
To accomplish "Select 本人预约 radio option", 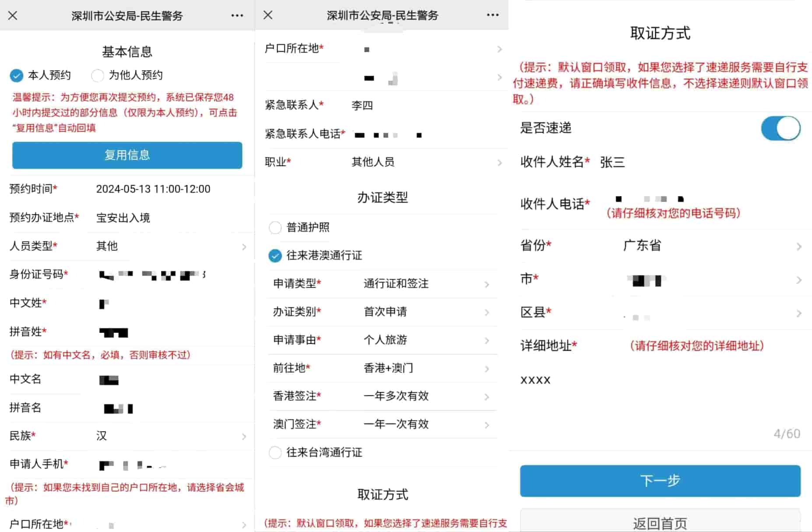I will tap(17, 76).
